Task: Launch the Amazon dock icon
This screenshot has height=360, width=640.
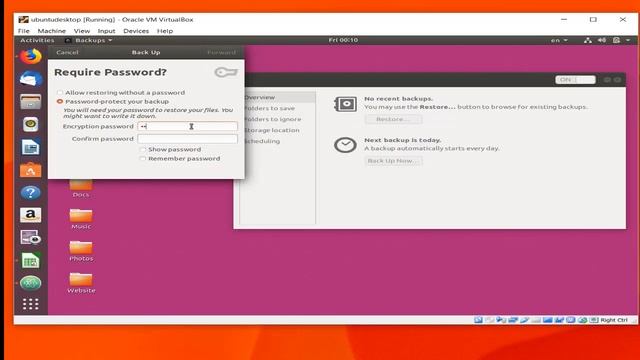Action: [31, 215]
